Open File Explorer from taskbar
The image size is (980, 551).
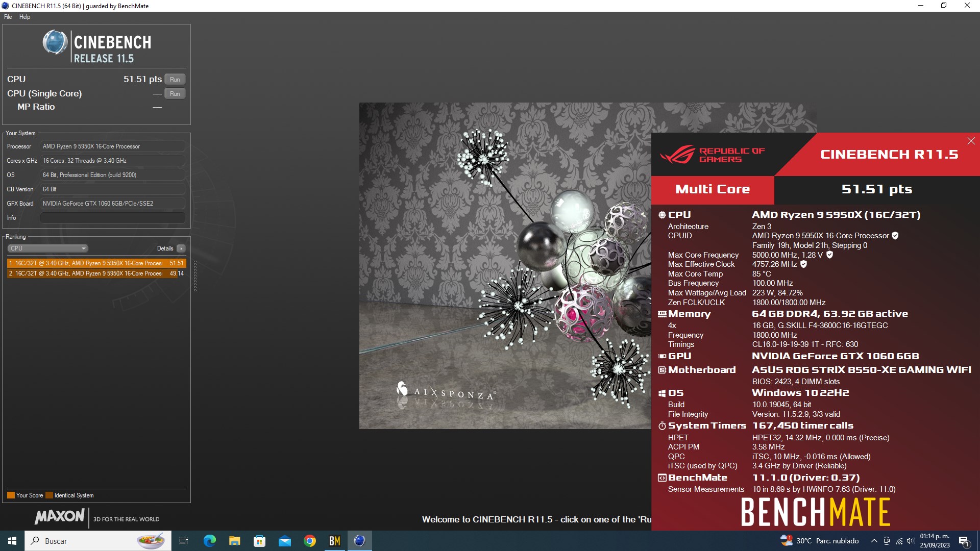click(235, 541)
